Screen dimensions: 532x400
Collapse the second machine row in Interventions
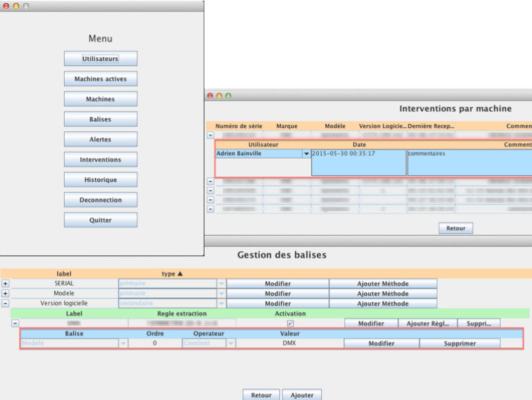tap(211, 181)
